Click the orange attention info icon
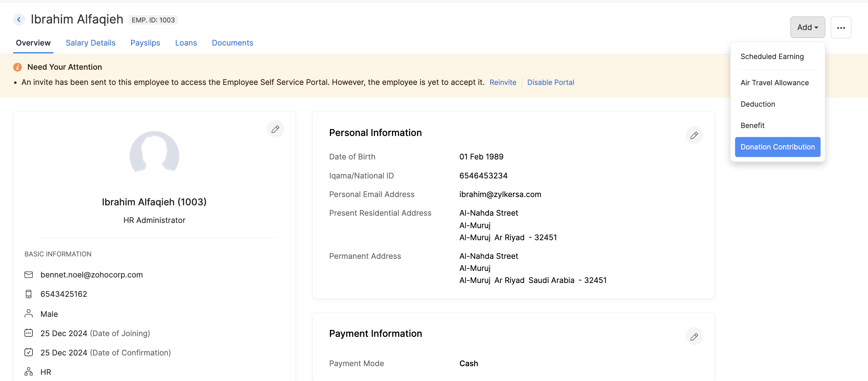 (x=17, y=67)
